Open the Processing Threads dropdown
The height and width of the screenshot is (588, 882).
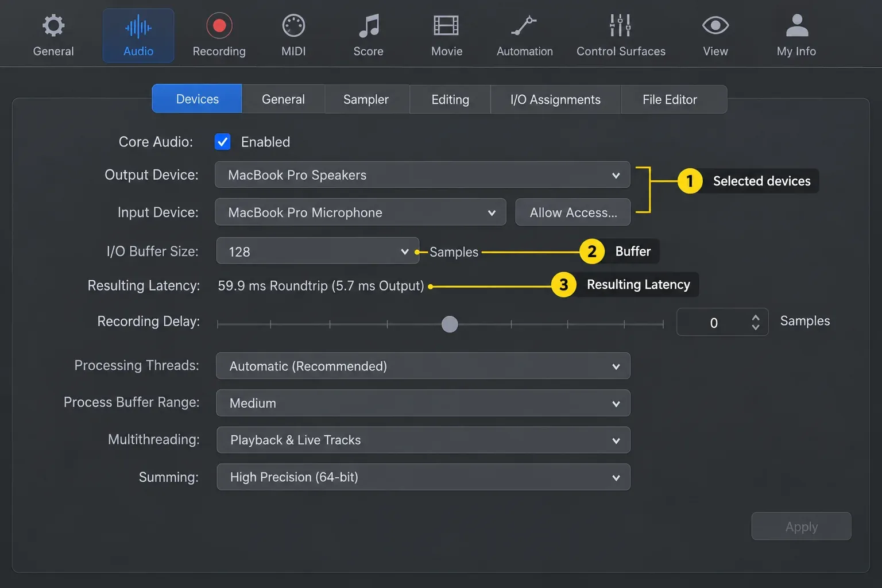pyautogui.click(x=423, y=366)
